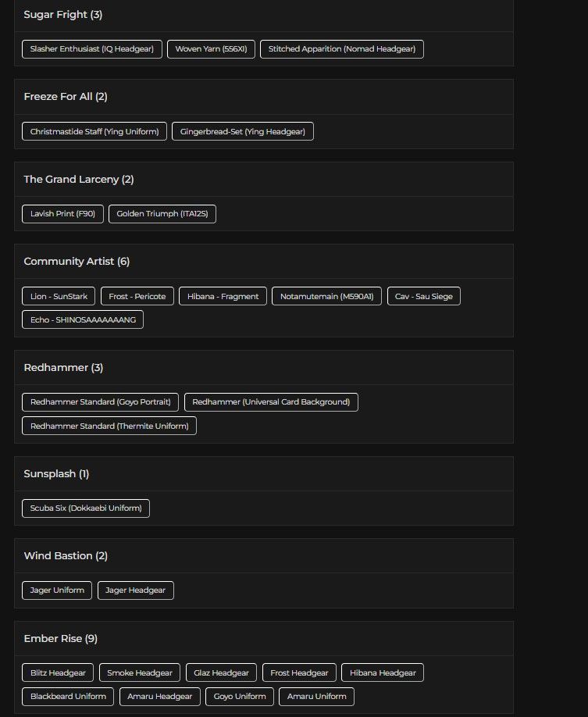Select the Echo - SHINOSAAAAAAANG tag
This screenshot has height=717, width=588.
click(83, 319)
